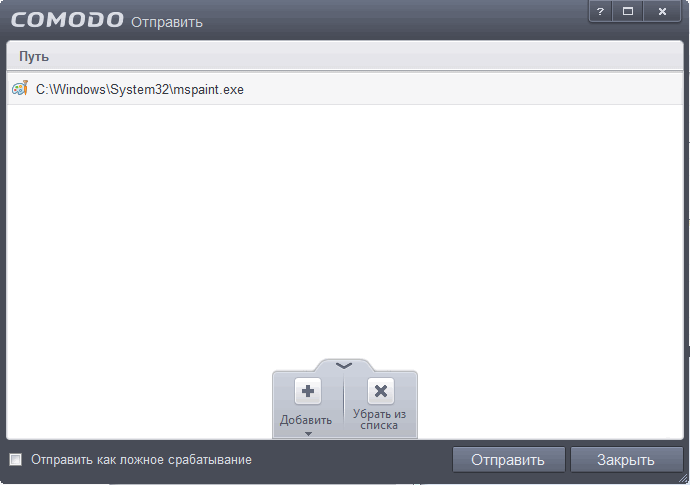Close the window with the title bar X
Image resolution: width=690 pixels, height=485 pixels.
pyautogui.click(x=662, y=11)
